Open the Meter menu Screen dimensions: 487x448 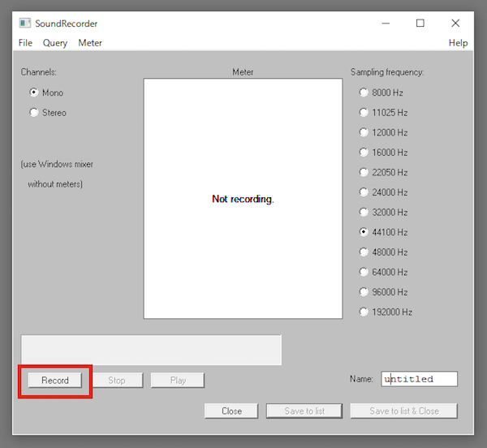click(90, 43)
